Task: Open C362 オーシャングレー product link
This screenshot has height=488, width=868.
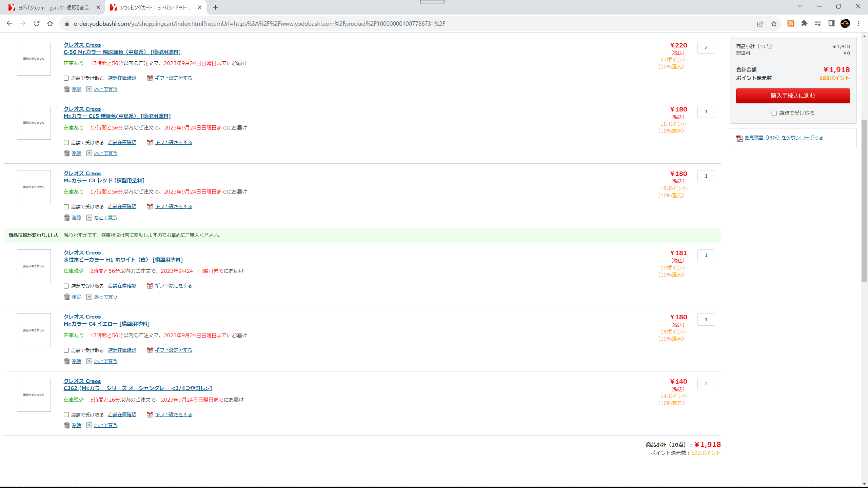Action: click(x=138, y=388)
